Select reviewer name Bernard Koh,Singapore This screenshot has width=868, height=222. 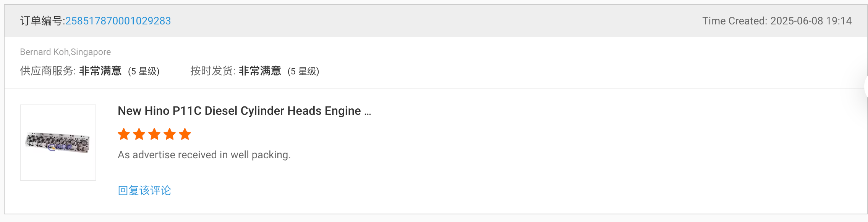pyautogui.click(x=65, y=52)
